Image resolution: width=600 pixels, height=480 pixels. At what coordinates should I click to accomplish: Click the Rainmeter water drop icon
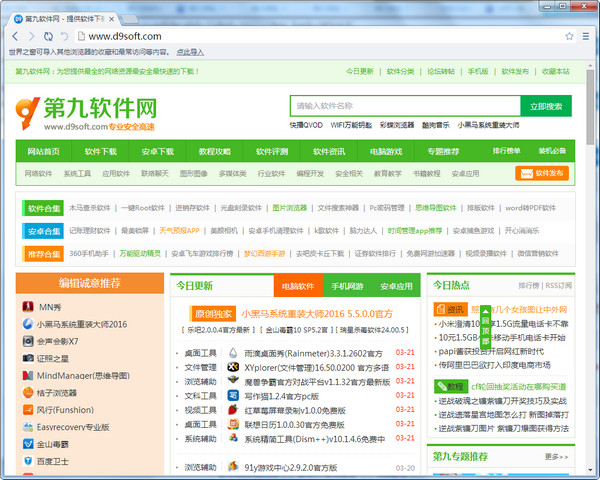coord(233,353)
